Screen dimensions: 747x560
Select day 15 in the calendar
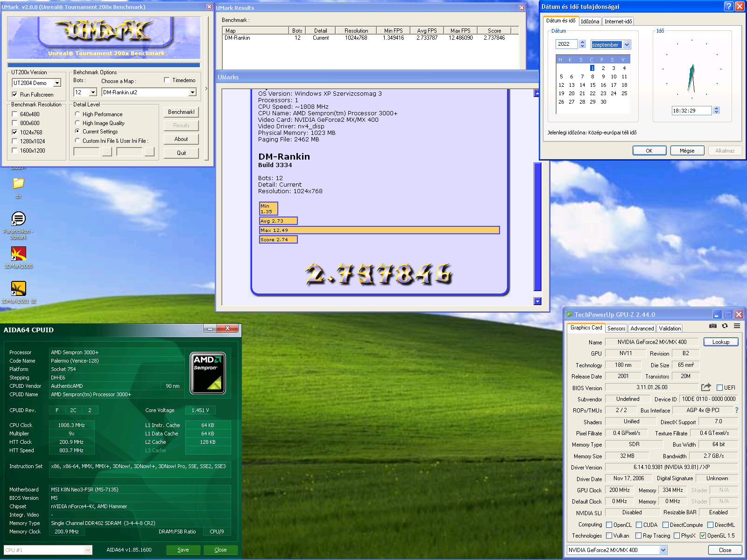click(592, 85)
